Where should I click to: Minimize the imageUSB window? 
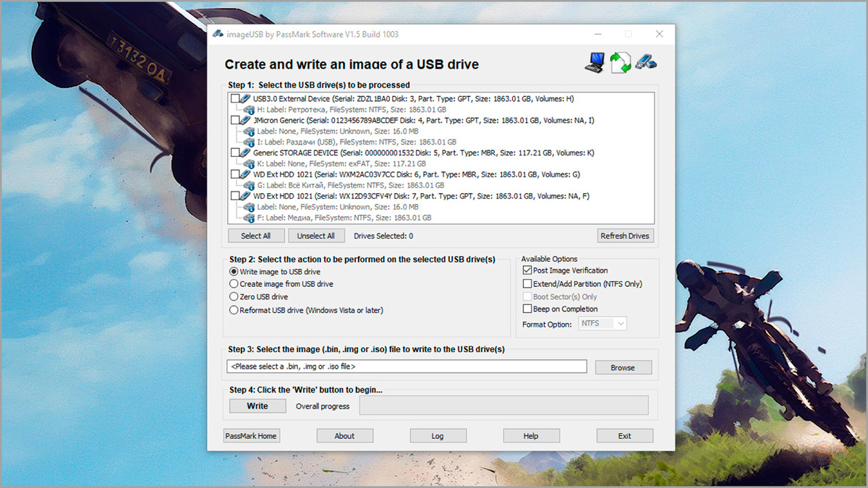click(597, 34)
